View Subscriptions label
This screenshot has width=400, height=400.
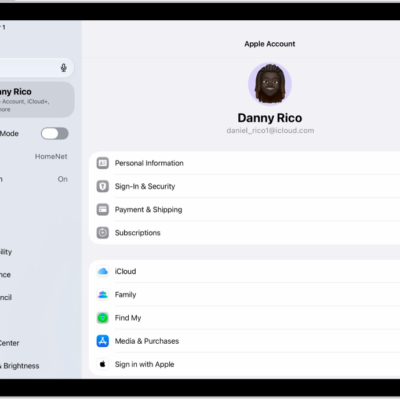(x=137, y=233)
